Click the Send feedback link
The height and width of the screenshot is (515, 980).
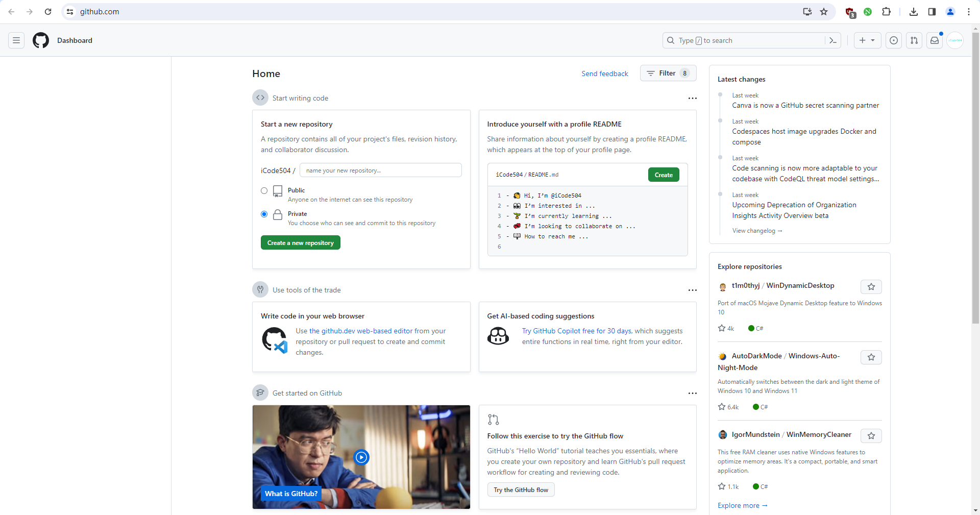[x=605, y=73]
